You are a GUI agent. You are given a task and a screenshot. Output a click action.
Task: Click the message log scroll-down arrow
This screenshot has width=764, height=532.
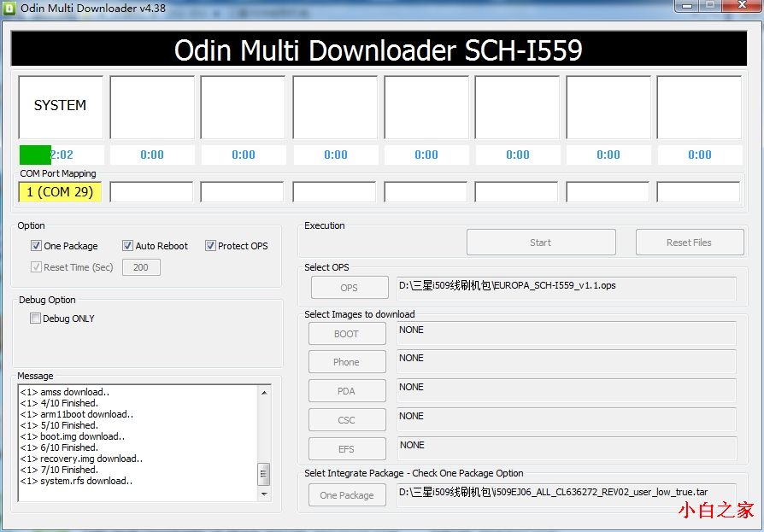point(264,494)
